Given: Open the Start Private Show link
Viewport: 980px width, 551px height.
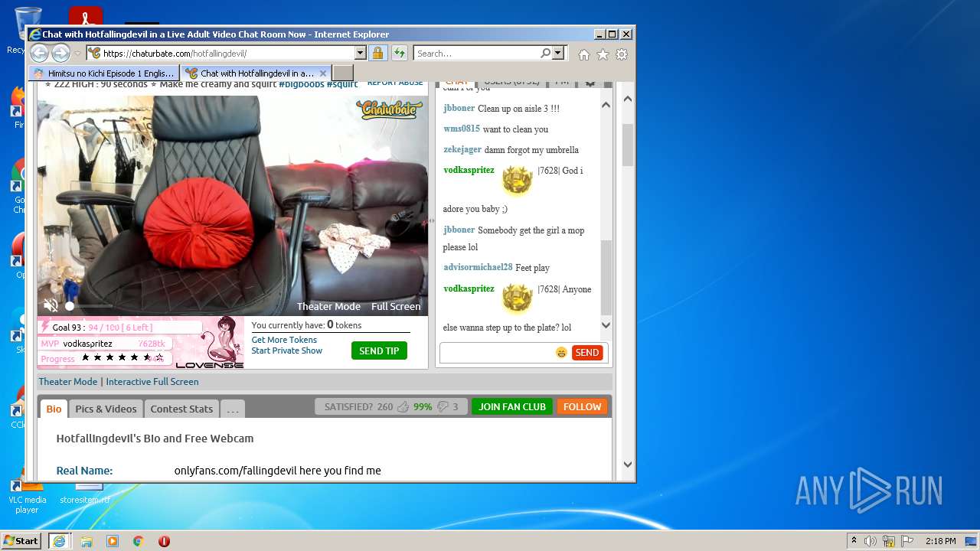Looking at the screenshot, I should pyautogui.click(x=287, y=350).
